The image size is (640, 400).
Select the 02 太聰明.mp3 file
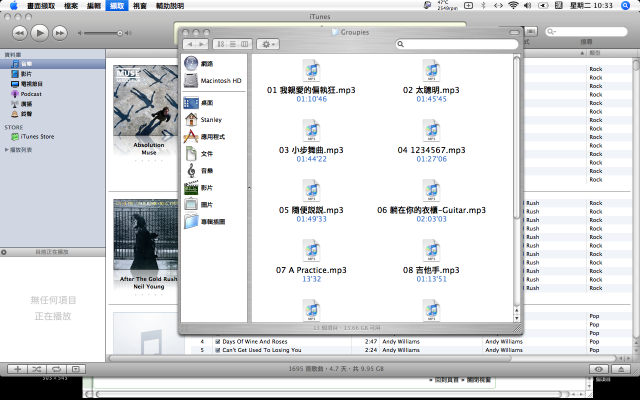click(431, 80)
